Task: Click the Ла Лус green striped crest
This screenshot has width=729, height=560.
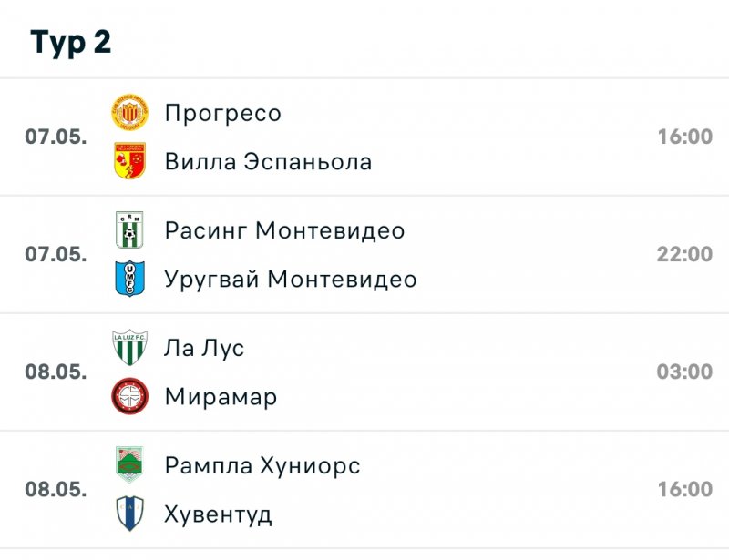Action: click(x=129, y=348)
